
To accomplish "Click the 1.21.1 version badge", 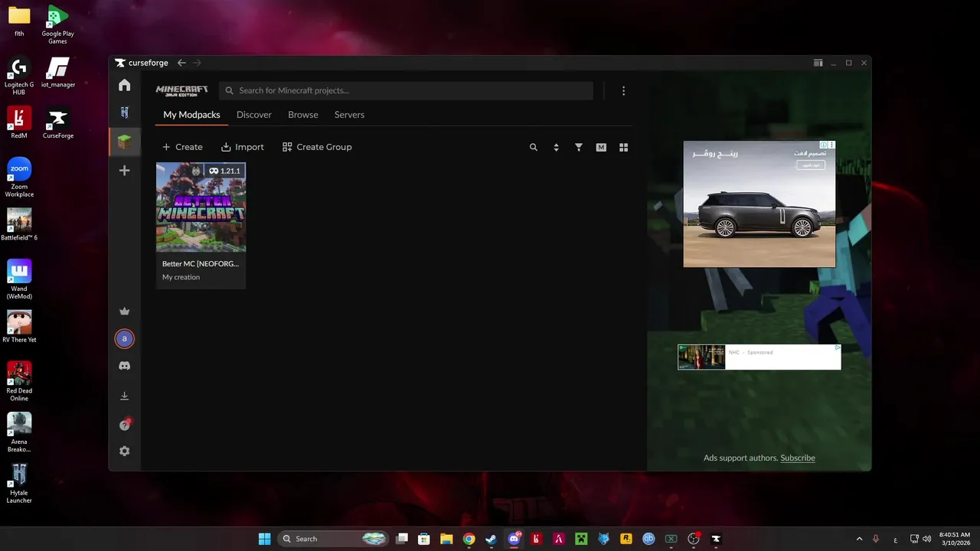I will pyautogui.click(x=224, y=171).
